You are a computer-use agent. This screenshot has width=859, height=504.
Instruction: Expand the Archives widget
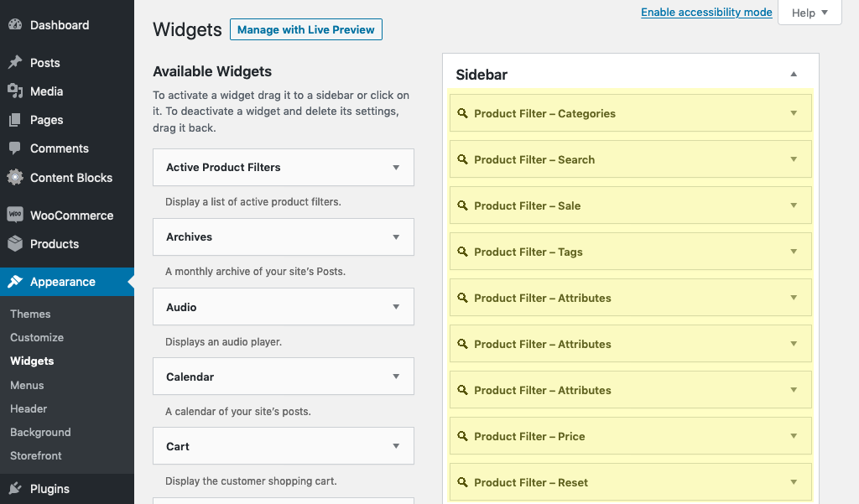[x=396, y=236]
